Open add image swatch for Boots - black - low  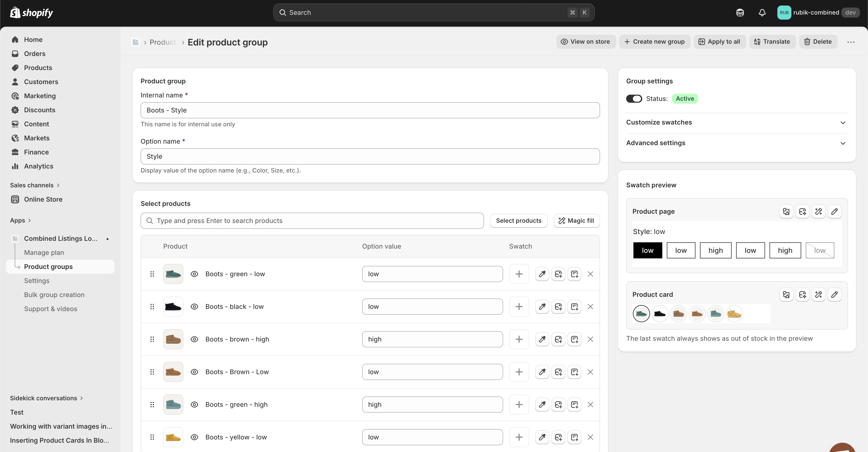click(x=558, y=307)
